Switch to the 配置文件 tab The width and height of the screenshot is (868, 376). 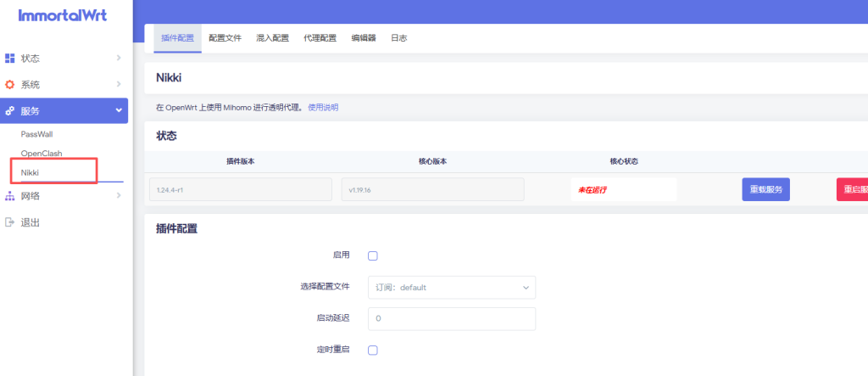click(225, 38)
